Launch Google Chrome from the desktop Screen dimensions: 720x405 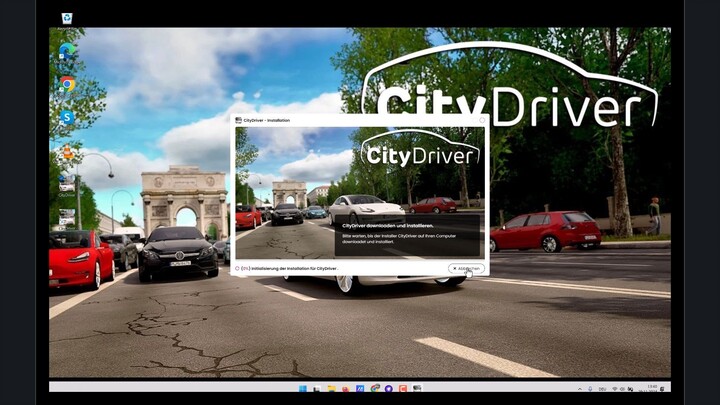[x=67, y=84]
